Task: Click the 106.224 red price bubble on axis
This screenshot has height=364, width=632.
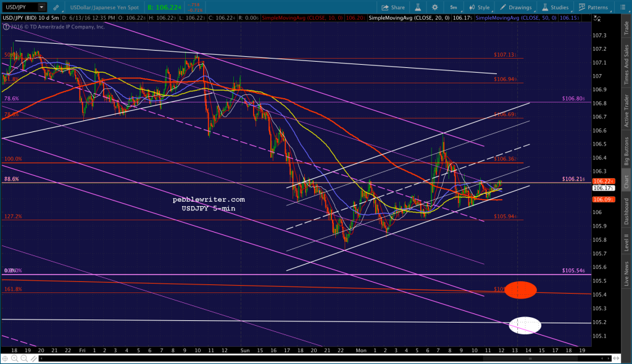Action: pos(604,181)
